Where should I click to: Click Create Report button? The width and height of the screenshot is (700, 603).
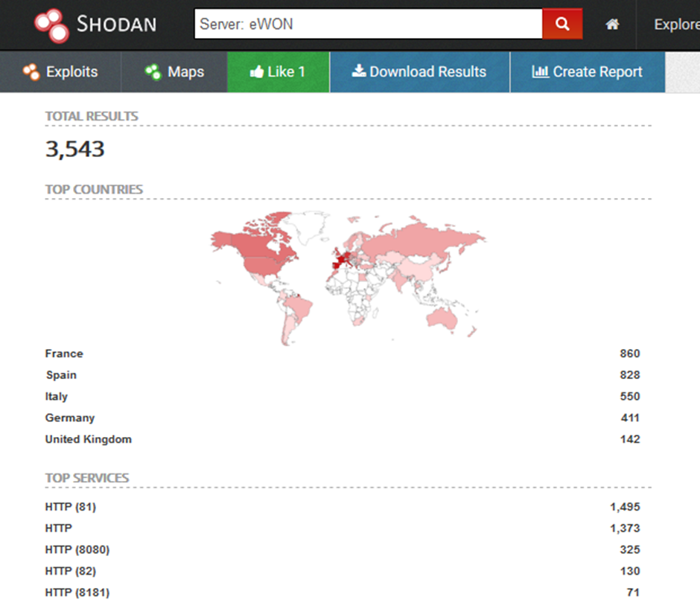point(588,72)
